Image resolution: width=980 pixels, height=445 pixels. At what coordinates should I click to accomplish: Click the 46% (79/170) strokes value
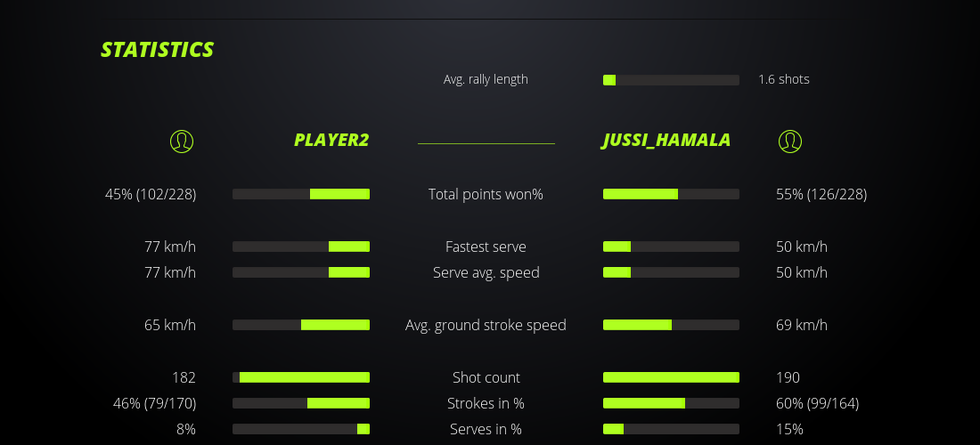(x=155, y=403)
